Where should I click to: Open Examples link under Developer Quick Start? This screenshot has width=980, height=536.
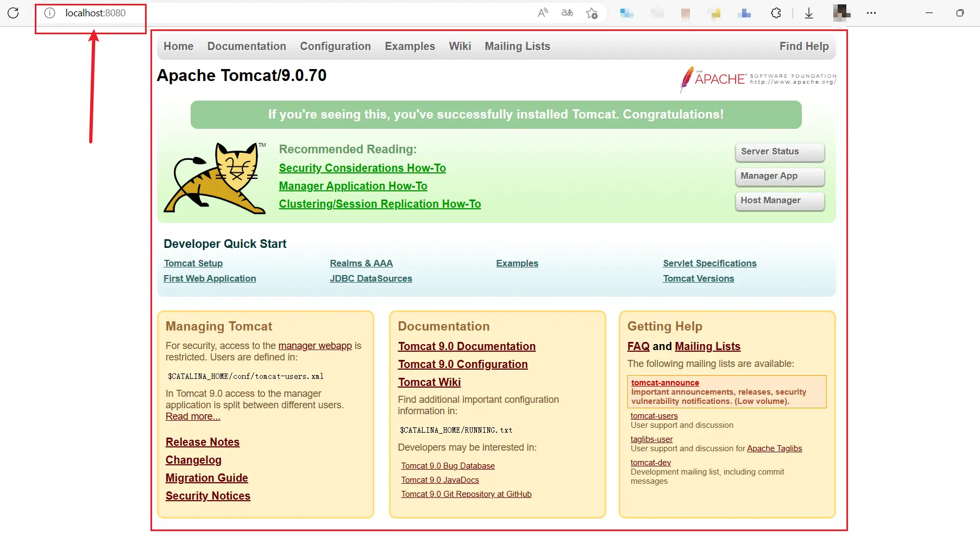[517, 263]
